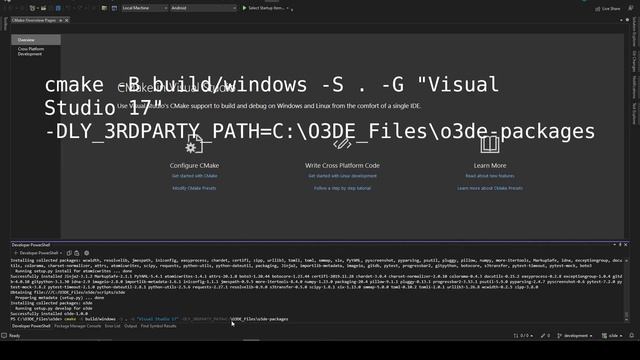Pin the CMake Overview Pages tab
This screenshot has height=360, width=640.
[x=60, y=20]
